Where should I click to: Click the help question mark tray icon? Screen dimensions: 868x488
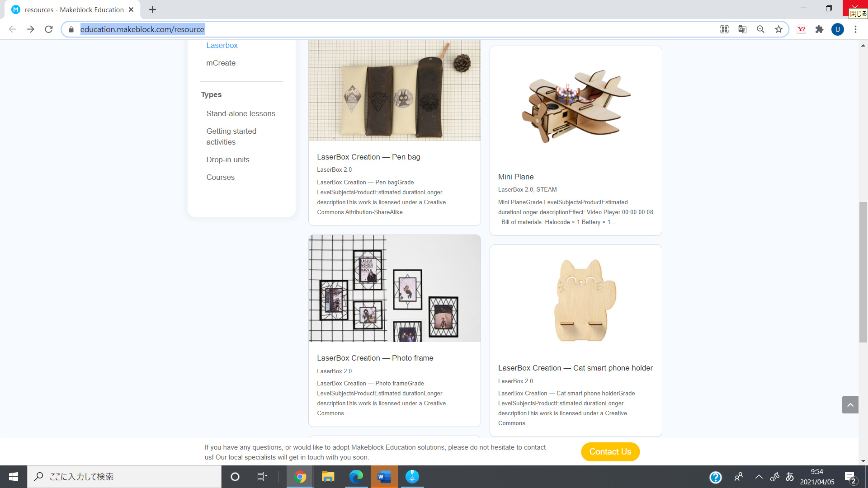716,477
